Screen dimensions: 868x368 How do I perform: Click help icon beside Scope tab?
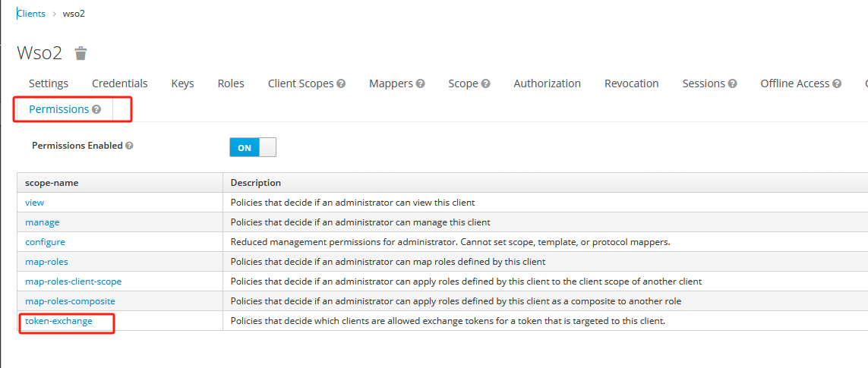click(485, 84)
